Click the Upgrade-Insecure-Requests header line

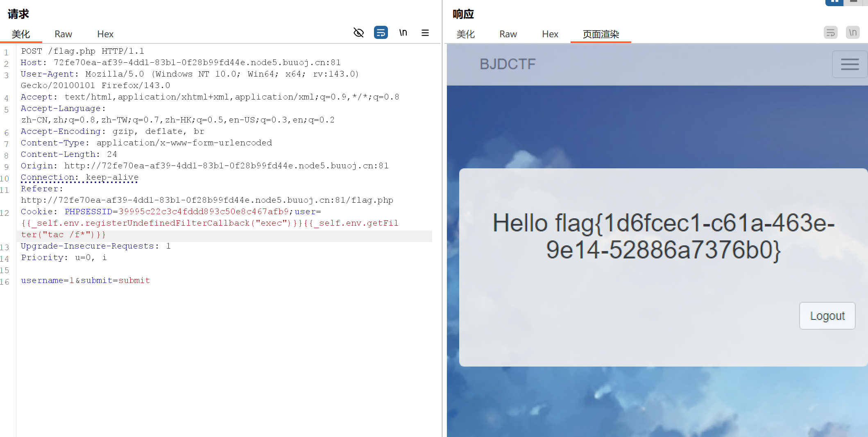click(95, 246)
